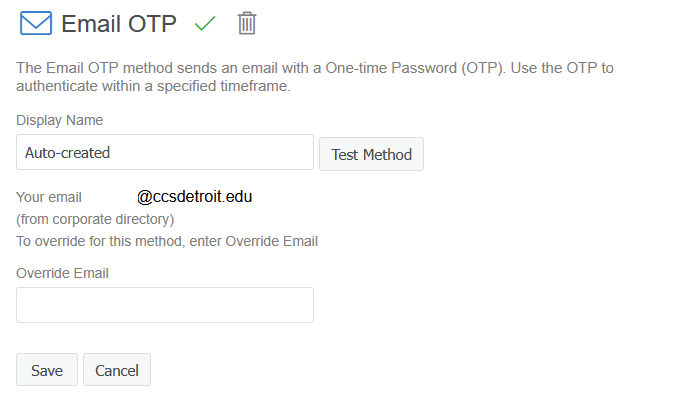Click the green checkmark icon
685x401 pixels.
coord(205,23)
